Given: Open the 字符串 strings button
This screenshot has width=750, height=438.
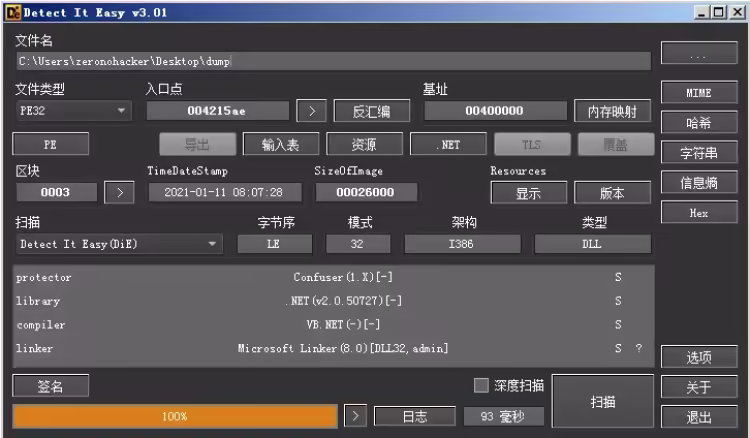Looking at the screenshot, I should (x=699, y=153).
